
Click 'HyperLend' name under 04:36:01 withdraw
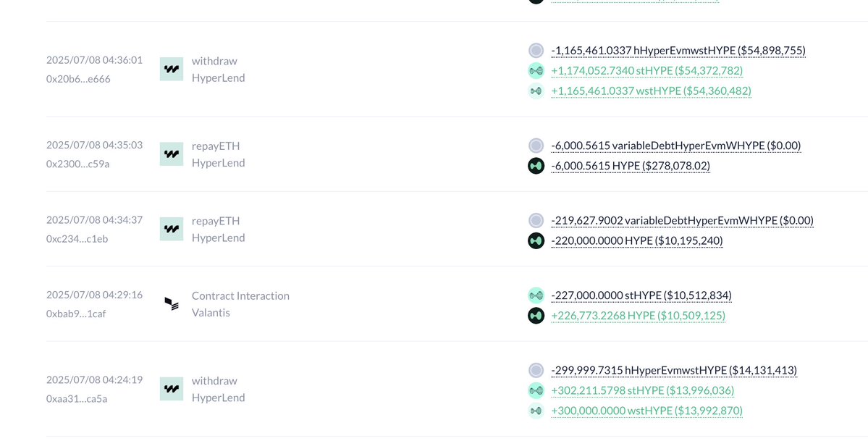click(218, 78)
